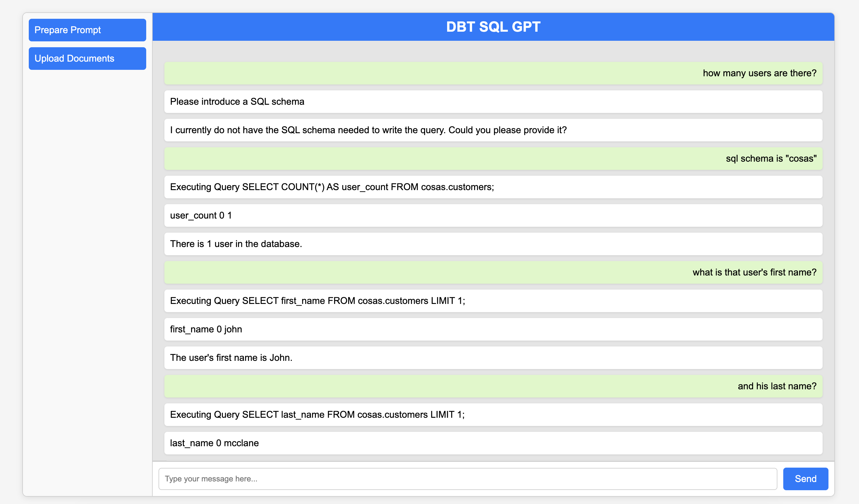Click the SELECT first_name query message
Screen dimensions: 859x504
point(317,301)
